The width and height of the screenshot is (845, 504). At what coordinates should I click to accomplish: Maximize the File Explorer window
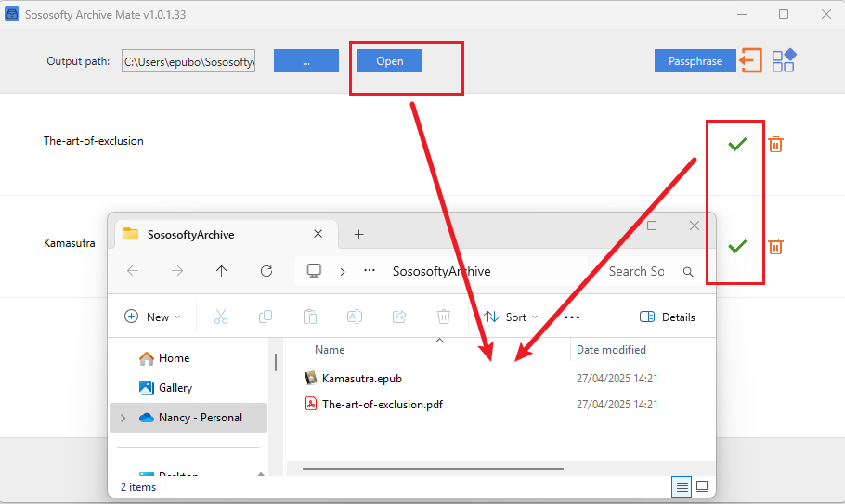click(652, 226)
